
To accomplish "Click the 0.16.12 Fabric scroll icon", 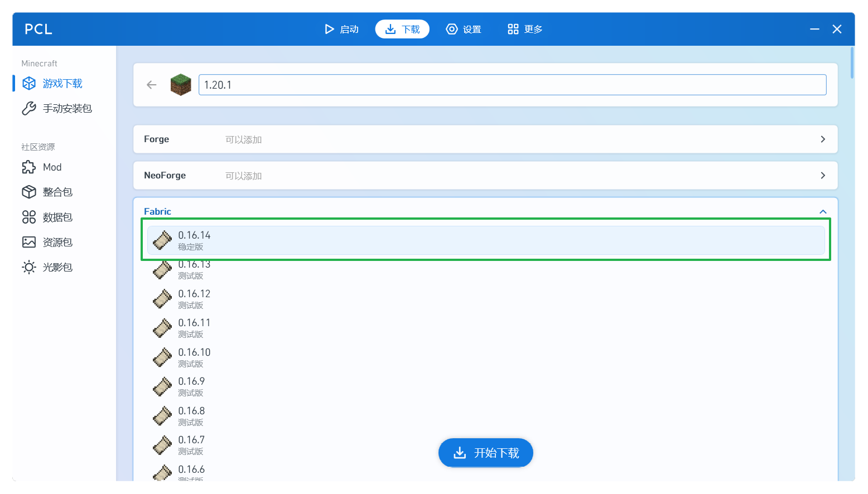I will coord(162,299).
